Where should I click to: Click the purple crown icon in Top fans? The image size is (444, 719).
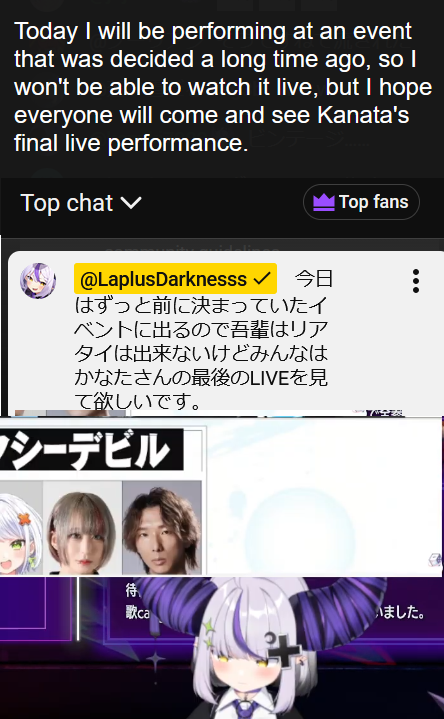point(324,202)
